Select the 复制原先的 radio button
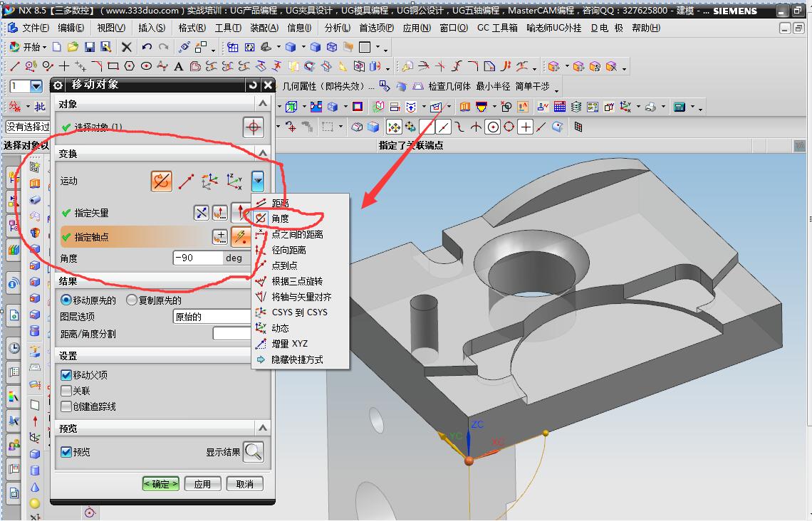 coord(132,300)
